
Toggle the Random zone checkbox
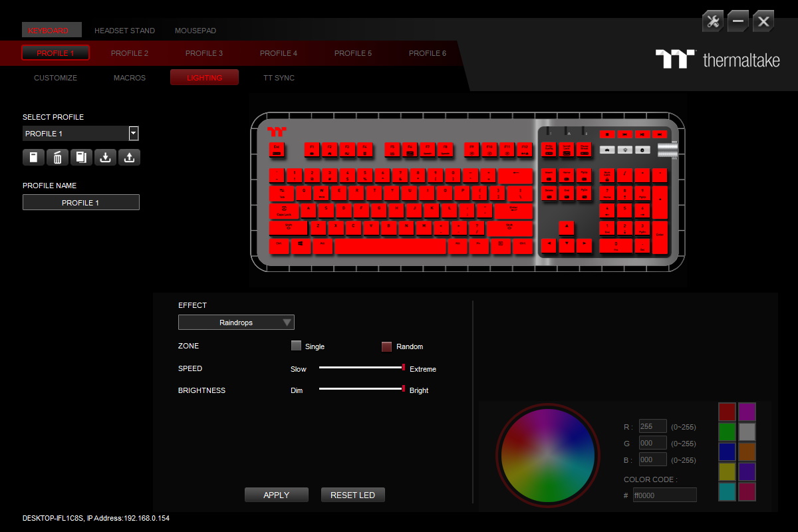point(387,346)
